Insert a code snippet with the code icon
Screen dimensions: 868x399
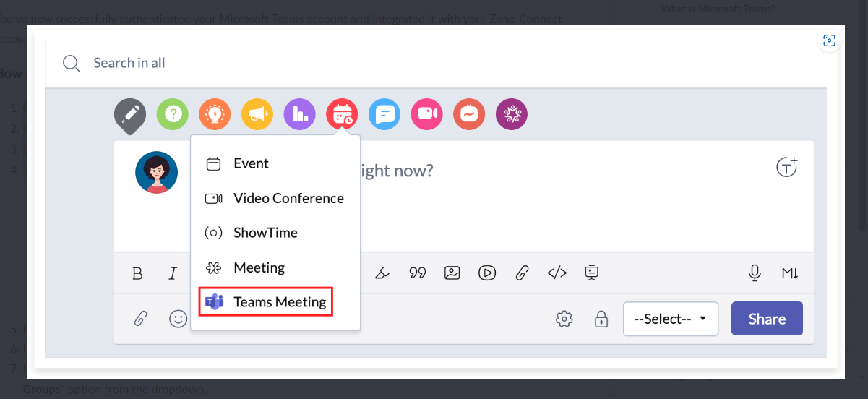pos(557,273)
